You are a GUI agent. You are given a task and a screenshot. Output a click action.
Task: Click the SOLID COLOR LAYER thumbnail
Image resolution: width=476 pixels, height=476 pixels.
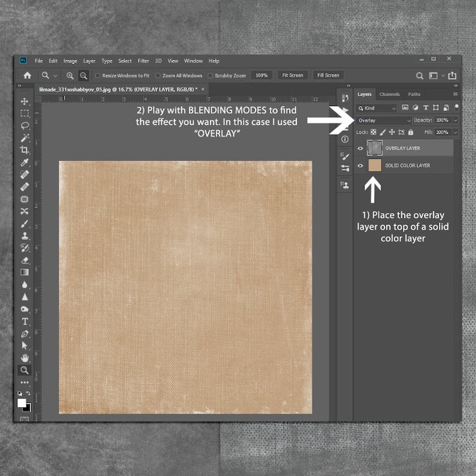coord(375,165)
